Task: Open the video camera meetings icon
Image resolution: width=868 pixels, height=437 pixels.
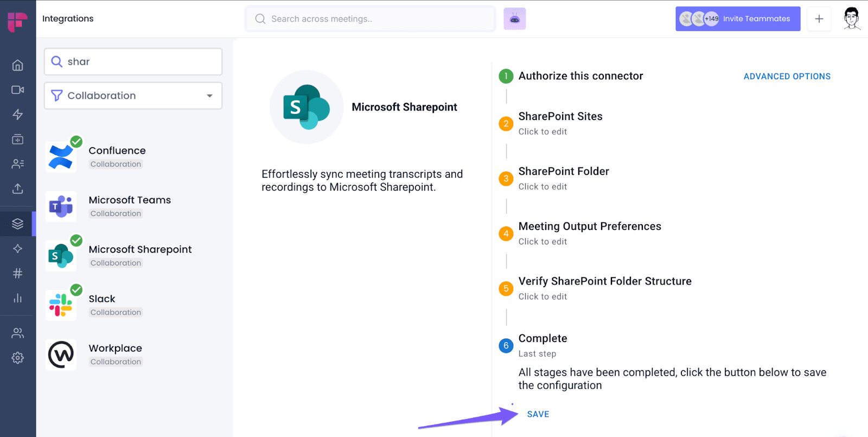Action: click(17, 90)
